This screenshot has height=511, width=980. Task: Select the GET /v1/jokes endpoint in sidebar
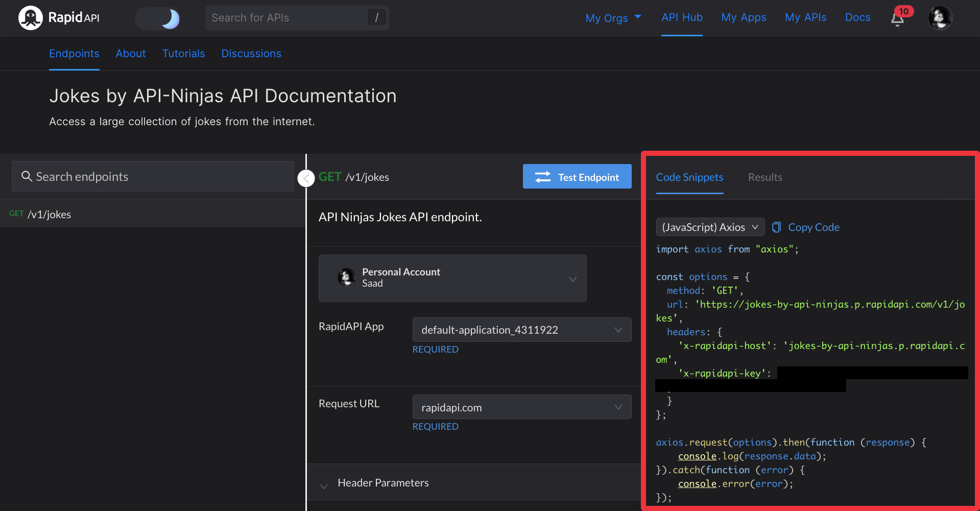(153, 214)
